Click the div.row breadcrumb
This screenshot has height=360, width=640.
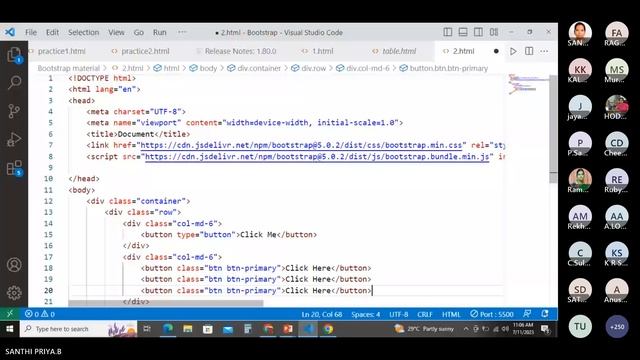point(313,68)
